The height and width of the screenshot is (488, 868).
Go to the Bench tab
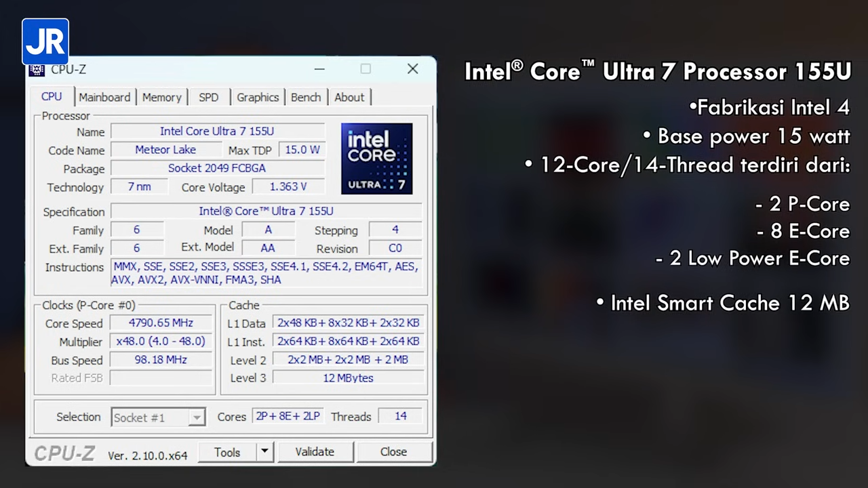(306, 98)
